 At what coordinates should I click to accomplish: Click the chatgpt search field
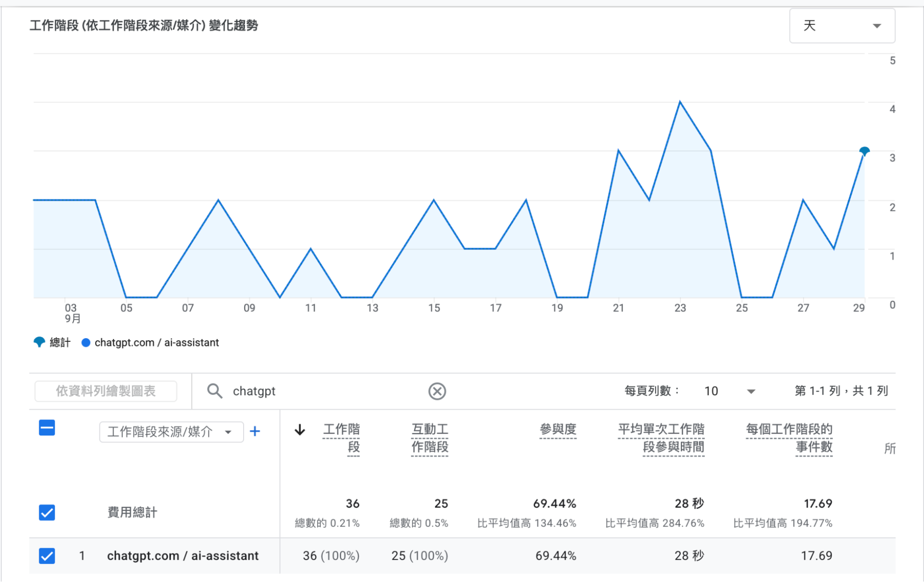point(324,391)
